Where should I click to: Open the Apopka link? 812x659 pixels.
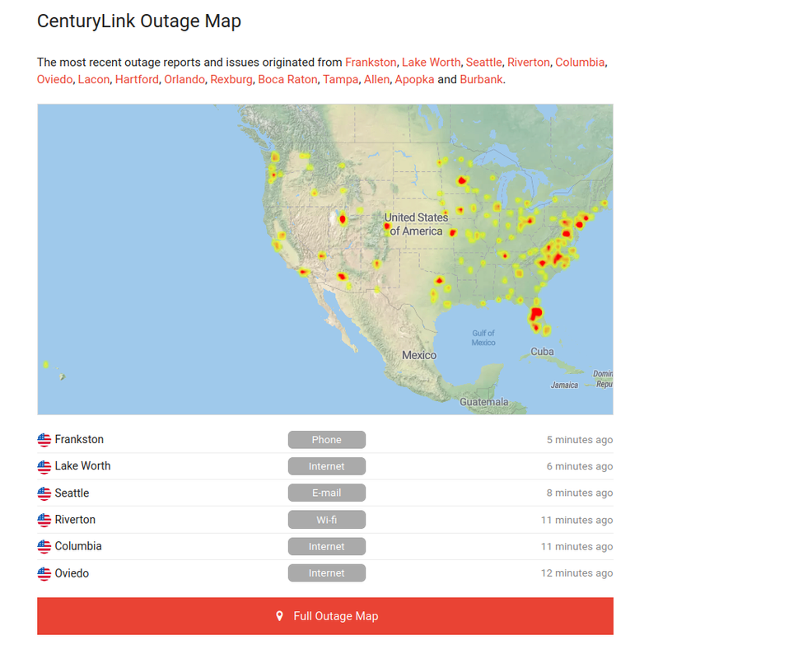point(414,79)
